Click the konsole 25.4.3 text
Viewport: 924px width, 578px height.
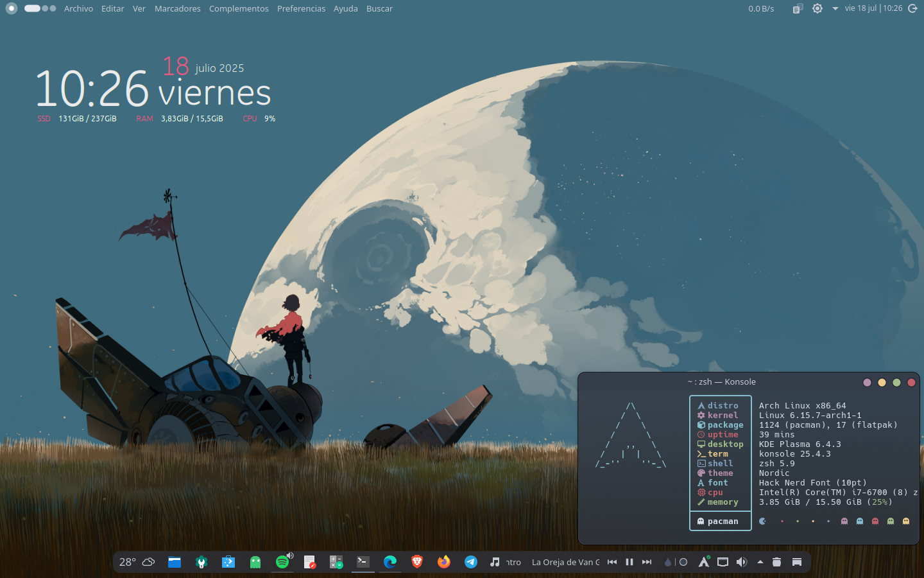(x=795, y=454)
